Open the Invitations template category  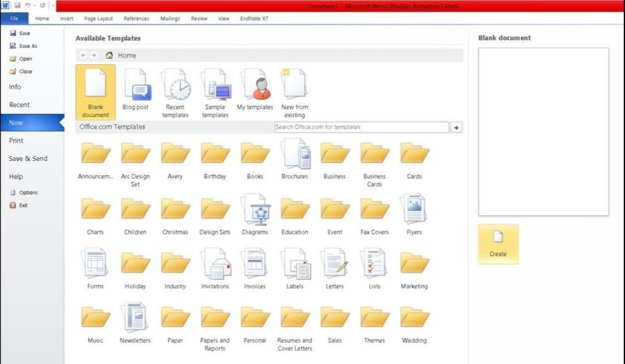(215, 269)
